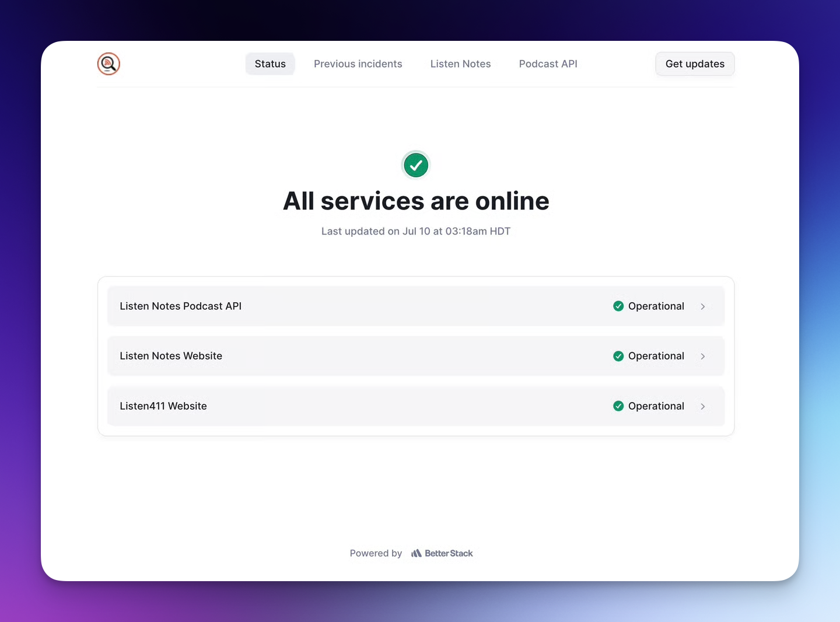This screenshot has height=622, width=840.
Task: Expand Listen411 Website row chevron
Action: [x=703, y=407]
